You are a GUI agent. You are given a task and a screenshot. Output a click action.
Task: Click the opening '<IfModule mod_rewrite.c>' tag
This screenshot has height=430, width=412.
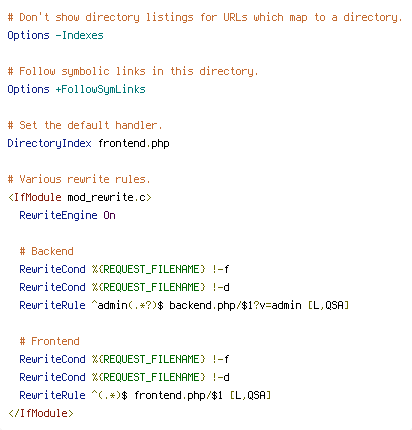[x=80, y=197]
